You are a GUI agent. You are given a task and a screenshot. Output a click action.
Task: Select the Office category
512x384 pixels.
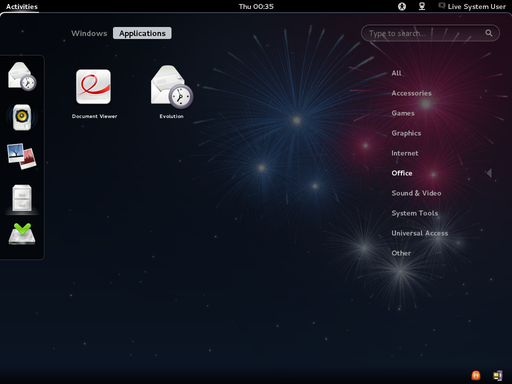(x=402, y=173)
